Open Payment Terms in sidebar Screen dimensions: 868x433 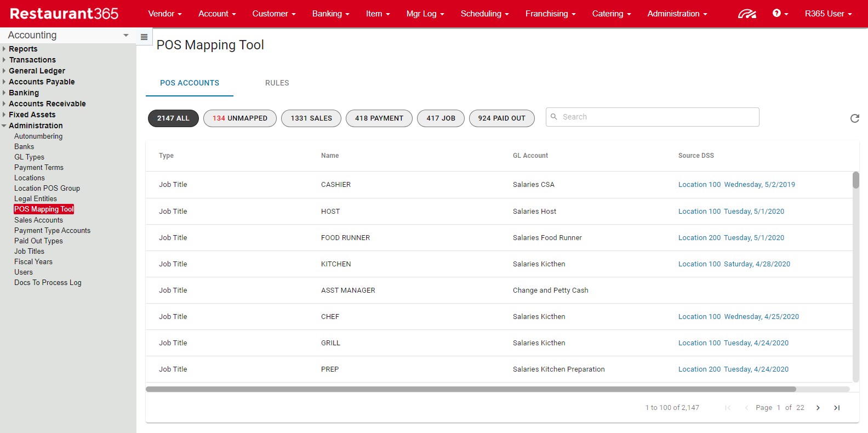(39, 168)
